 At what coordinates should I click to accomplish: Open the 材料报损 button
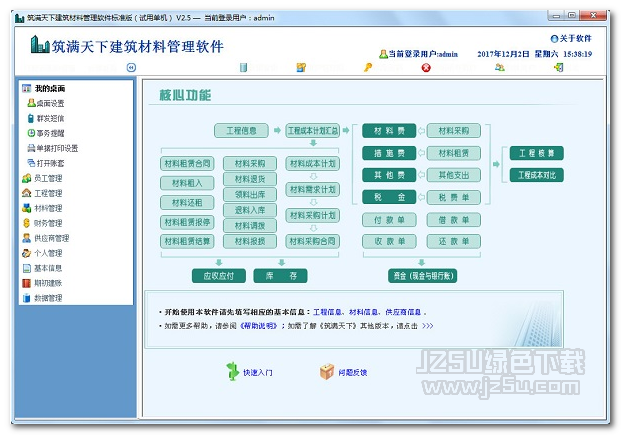pos(250,241)
